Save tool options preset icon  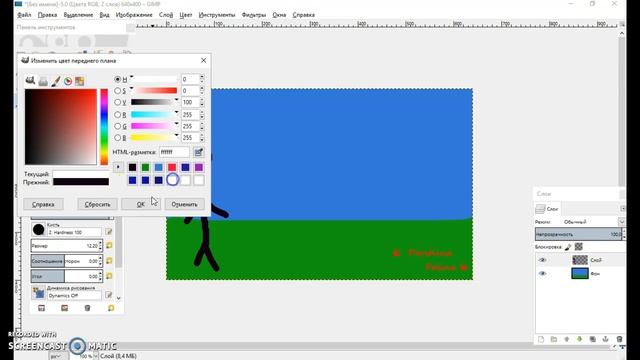click(x=41, y=308)
